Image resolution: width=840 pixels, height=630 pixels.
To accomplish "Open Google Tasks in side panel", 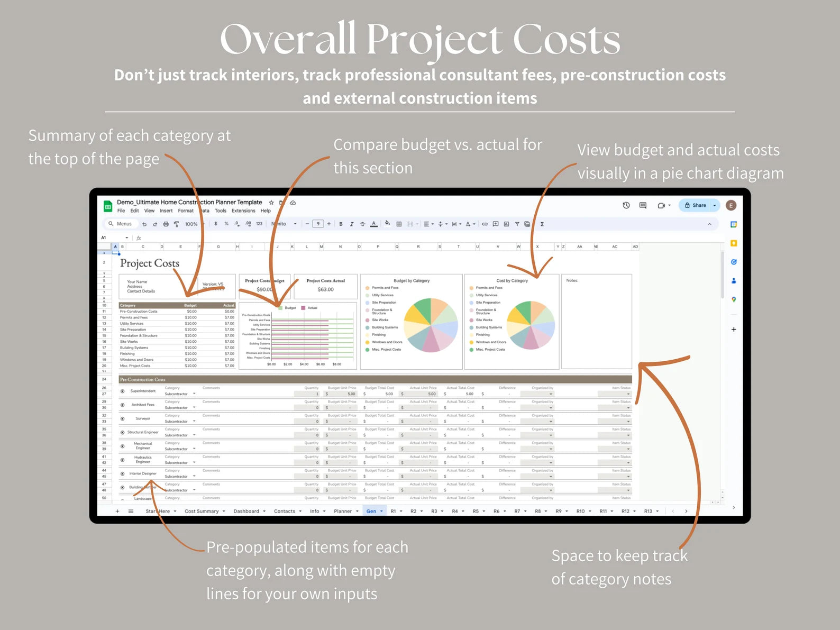I will 733,262.
